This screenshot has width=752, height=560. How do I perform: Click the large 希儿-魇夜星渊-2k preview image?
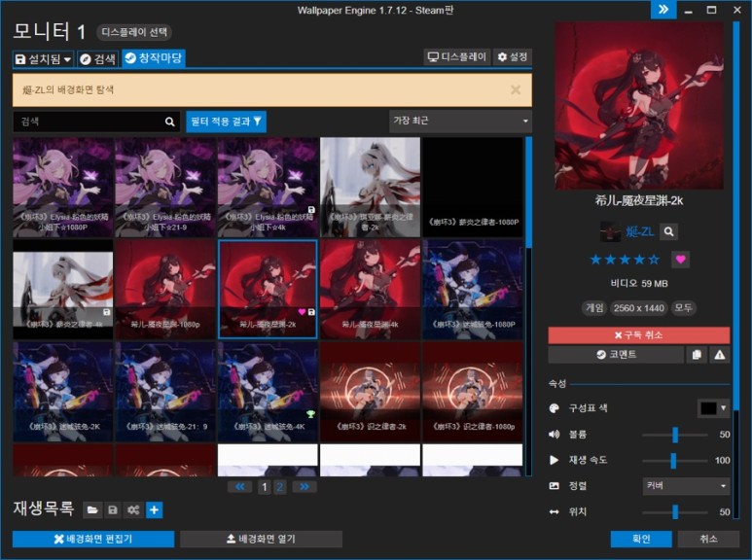[639, 105]
